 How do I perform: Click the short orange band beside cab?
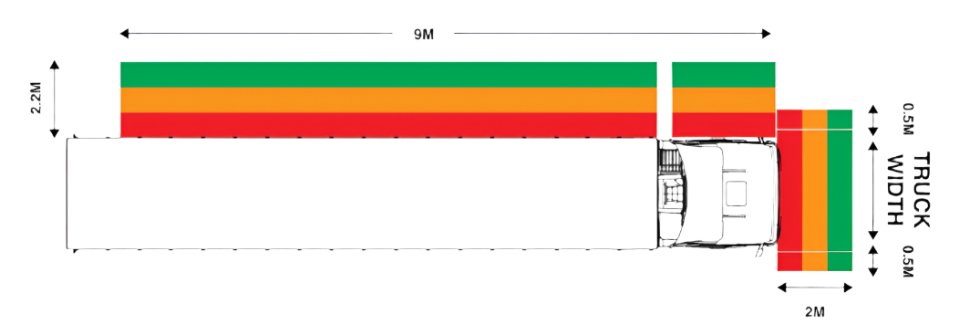[723, 100]
